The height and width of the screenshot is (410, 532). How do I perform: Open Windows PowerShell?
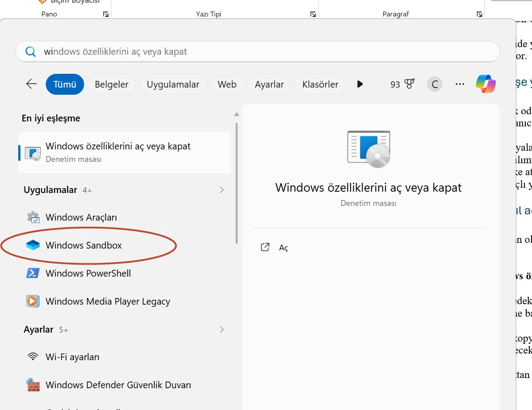(88, 273)
